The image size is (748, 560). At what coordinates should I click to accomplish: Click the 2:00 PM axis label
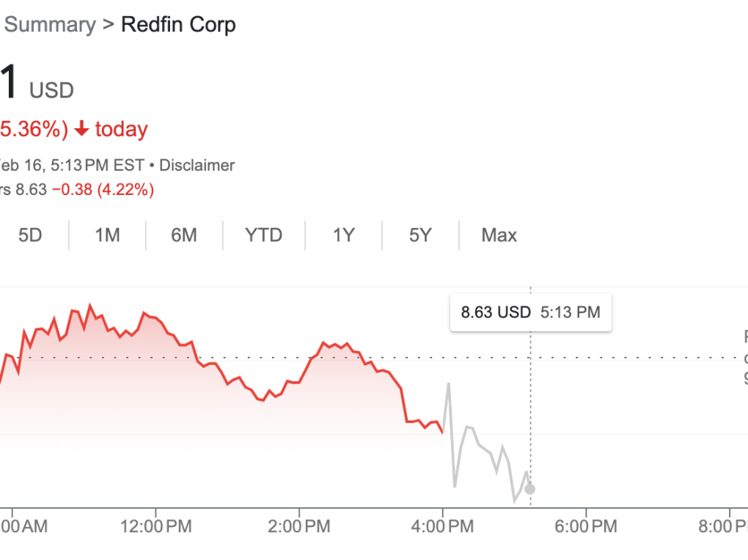point(298,526)
